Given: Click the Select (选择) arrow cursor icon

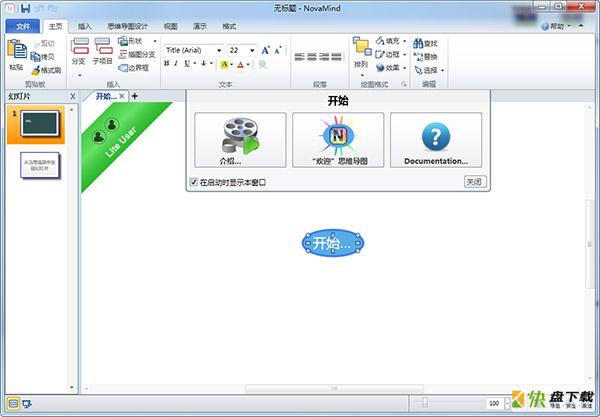Looking at the screenshot, I should (418, 70).
